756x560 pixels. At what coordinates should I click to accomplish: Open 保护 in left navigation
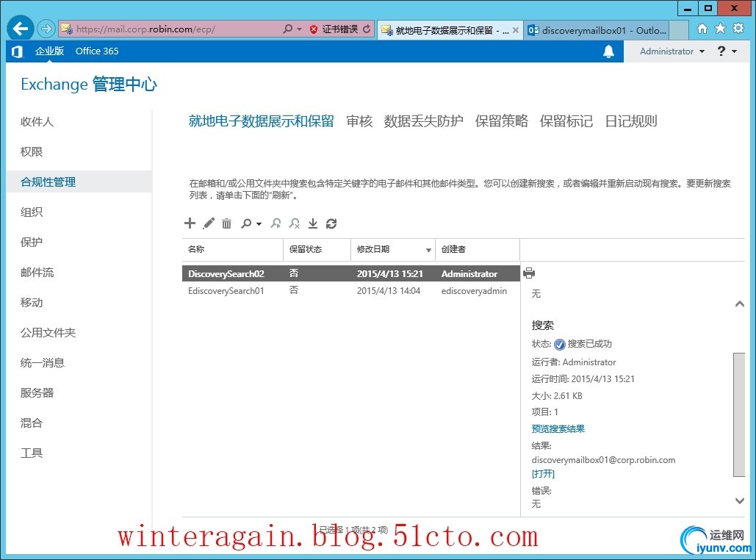[x=32, y=242]
